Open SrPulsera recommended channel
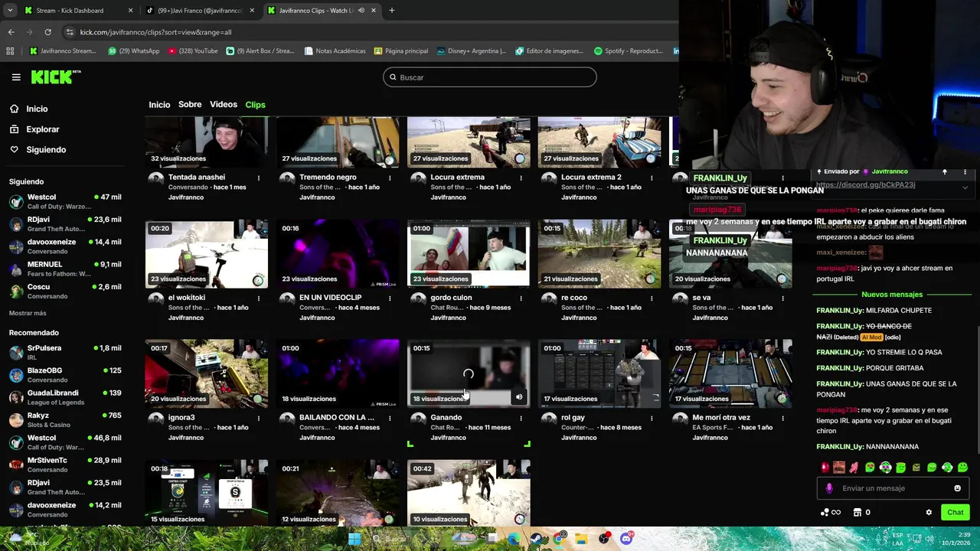The width and height of the screenshot is (980, 551). click(65, 353)
